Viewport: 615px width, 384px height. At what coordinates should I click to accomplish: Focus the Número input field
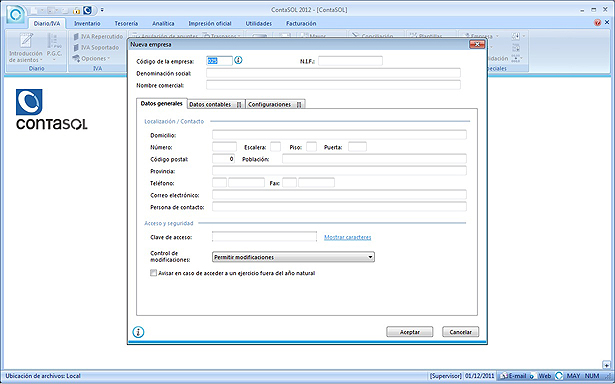click(224, 147)
